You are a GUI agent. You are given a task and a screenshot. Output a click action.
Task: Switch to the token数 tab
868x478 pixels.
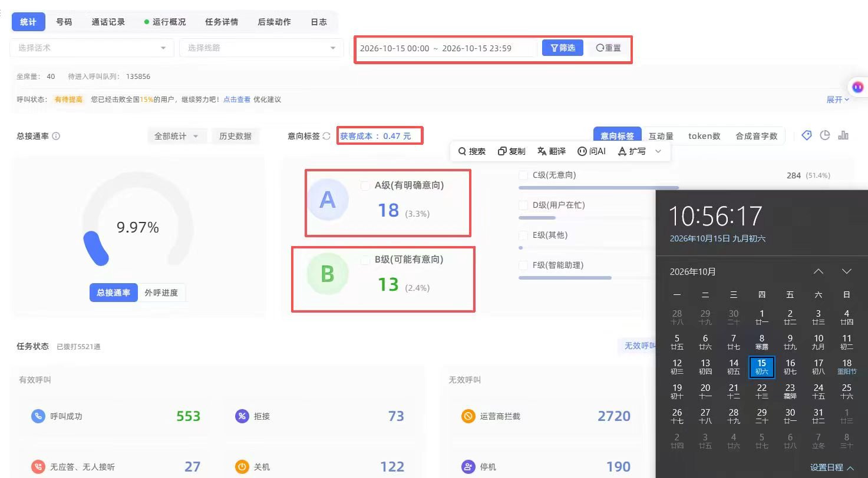[x=704, y=136]
